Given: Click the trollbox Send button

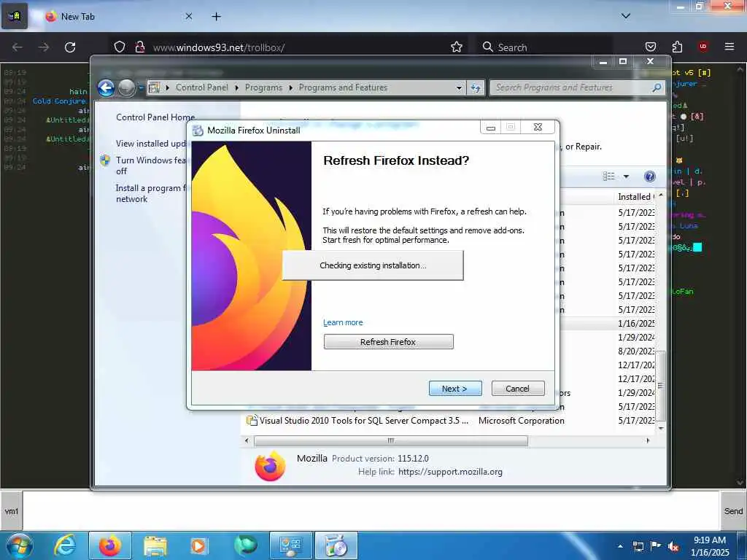Looking at the screenshot, I should 733,511.
